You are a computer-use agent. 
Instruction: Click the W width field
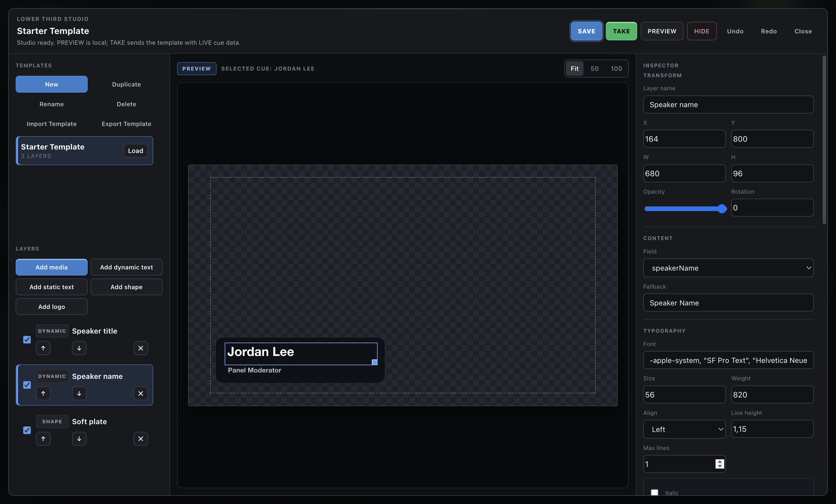(684, 173)
